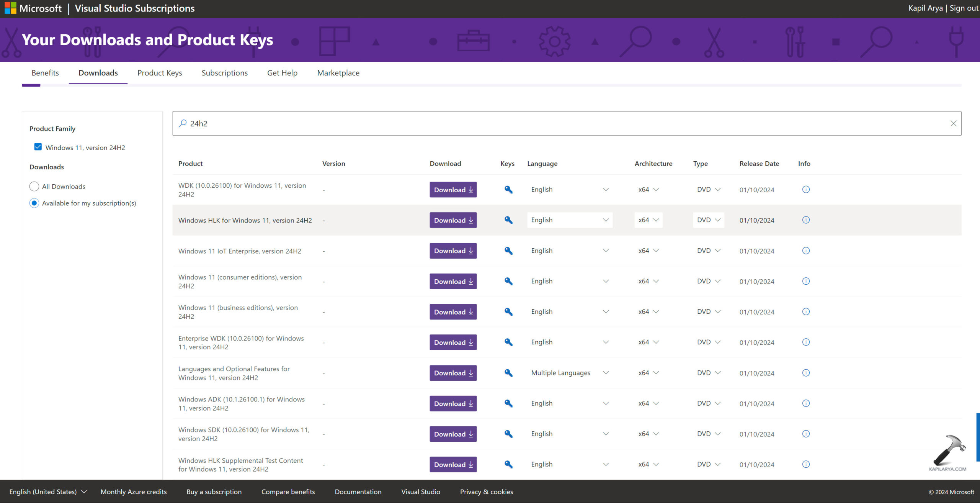Open info icon for Windows HLK row

click(805, 220)
